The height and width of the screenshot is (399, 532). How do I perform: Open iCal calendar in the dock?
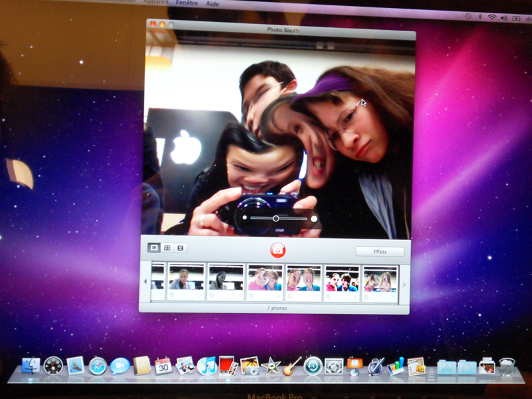coord(163,366)
